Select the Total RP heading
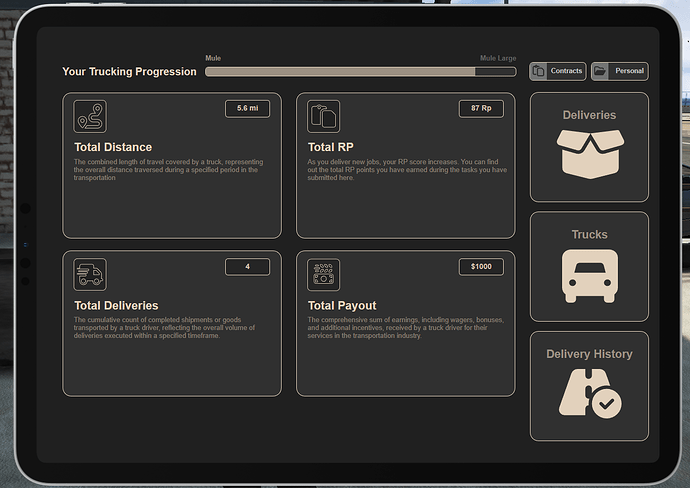Viewport: 690px width, 488px height. click(330, 147)
